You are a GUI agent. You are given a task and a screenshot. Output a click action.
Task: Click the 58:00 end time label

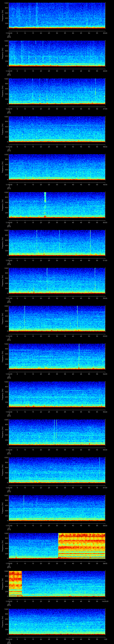(105, 525)
